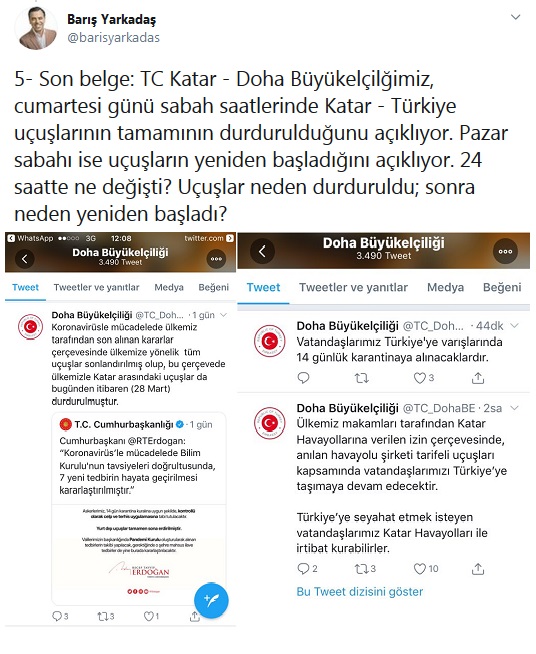Screen dimensions: 536x654
Task: Retweet the Katar Havayolları tweet
Action: click(x=360, y=569)
